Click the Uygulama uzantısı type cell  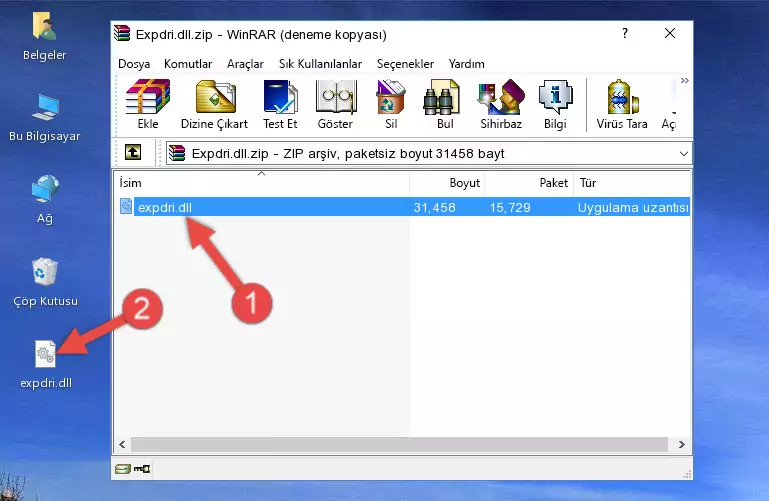click(633, 207)
